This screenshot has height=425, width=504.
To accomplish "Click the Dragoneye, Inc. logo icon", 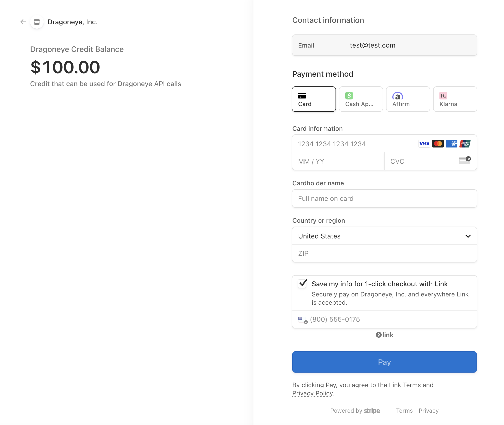I will pyautogui.click(x=37, y=22).
